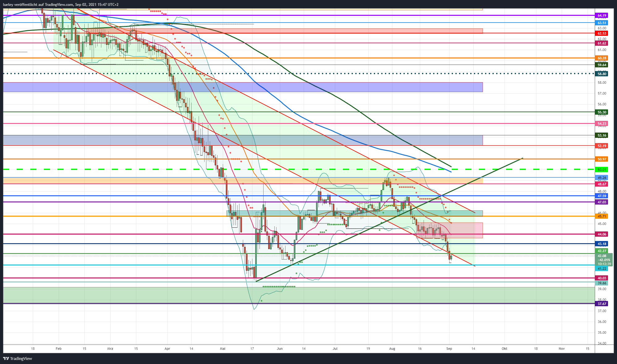Select the purple 47.03 price label
The width and height of the screenshot is (617, 364).
click(602, 202)
